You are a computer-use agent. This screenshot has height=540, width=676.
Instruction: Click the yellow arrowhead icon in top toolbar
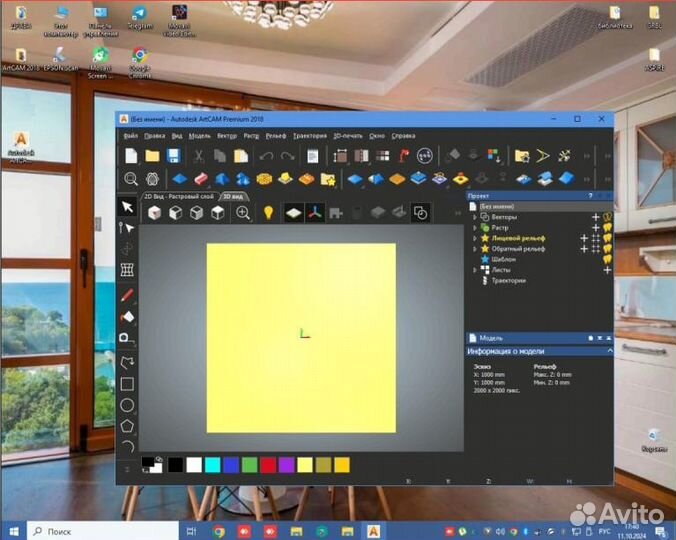[x=543, y=155]
